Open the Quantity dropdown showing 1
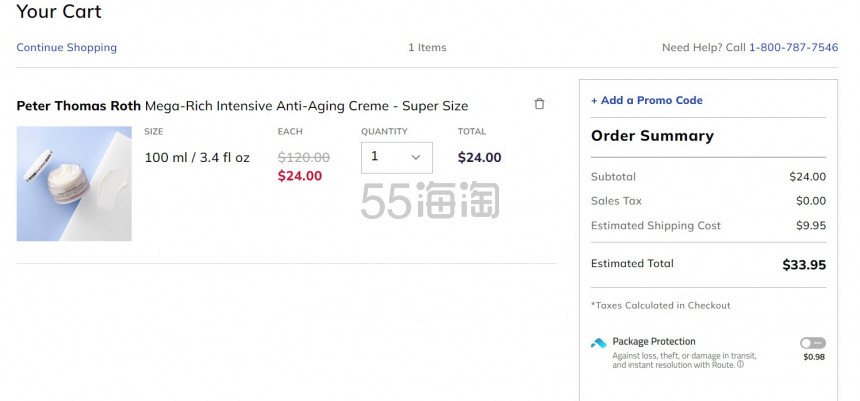The height and width of the screenshot is (401, 860). pos(397,157)
